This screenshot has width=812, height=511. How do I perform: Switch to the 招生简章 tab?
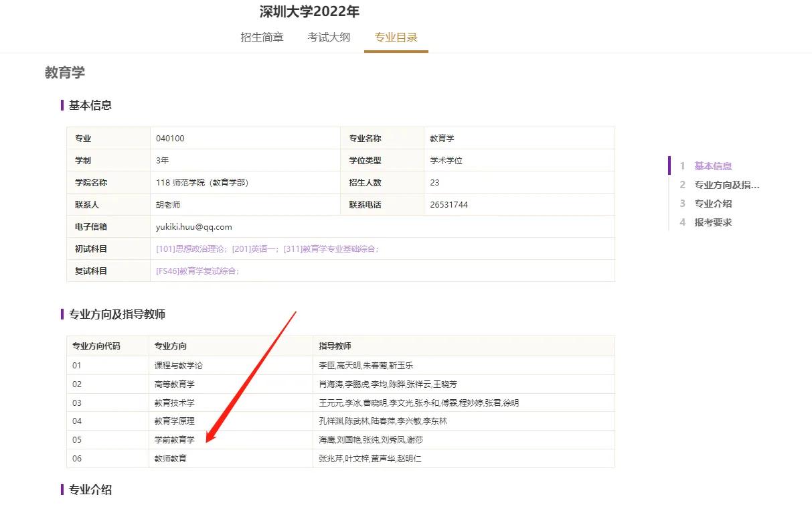(262, 38)
